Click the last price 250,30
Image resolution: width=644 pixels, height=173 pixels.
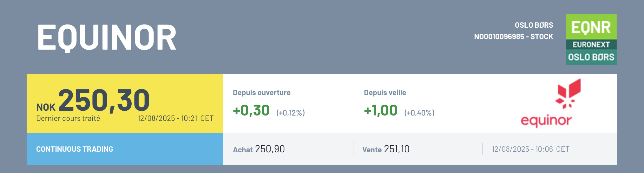pyautogui.click(x=104, y=100)
